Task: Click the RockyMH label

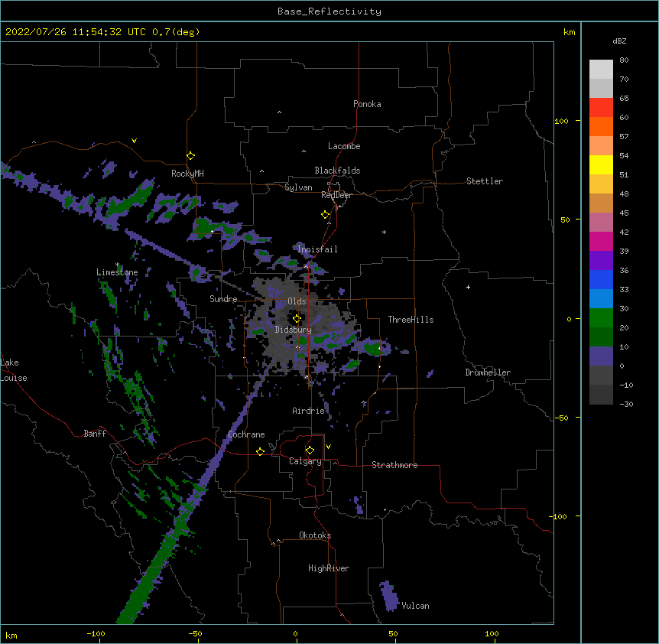Action: coord(187,174)
